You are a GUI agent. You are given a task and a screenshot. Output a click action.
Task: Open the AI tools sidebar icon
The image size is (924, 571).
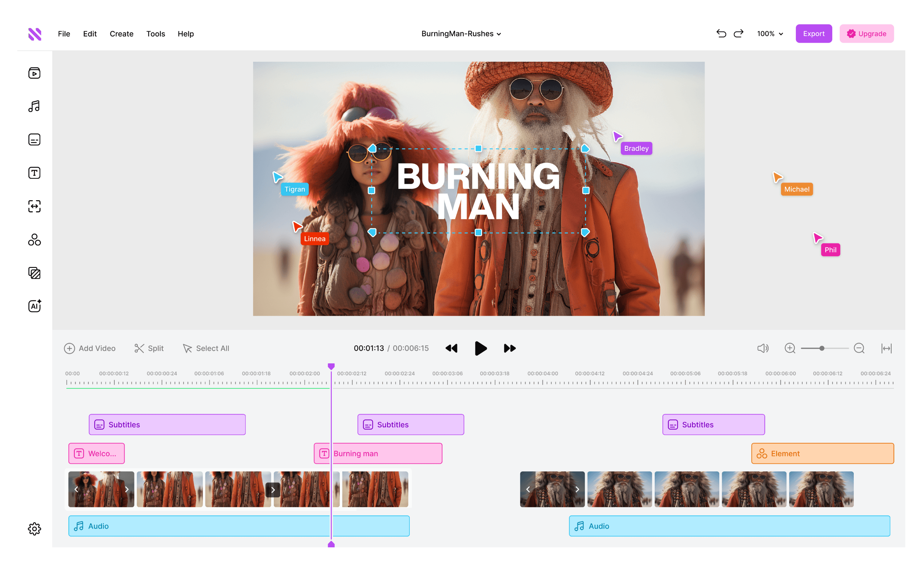[x=34, y=306]
